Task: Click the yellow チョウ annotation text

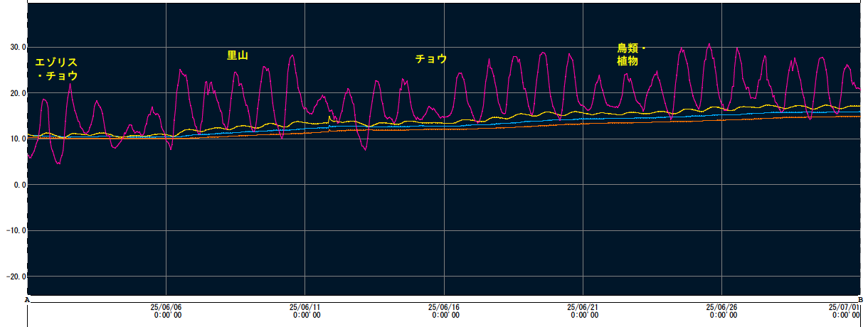Action: point(431,59)
